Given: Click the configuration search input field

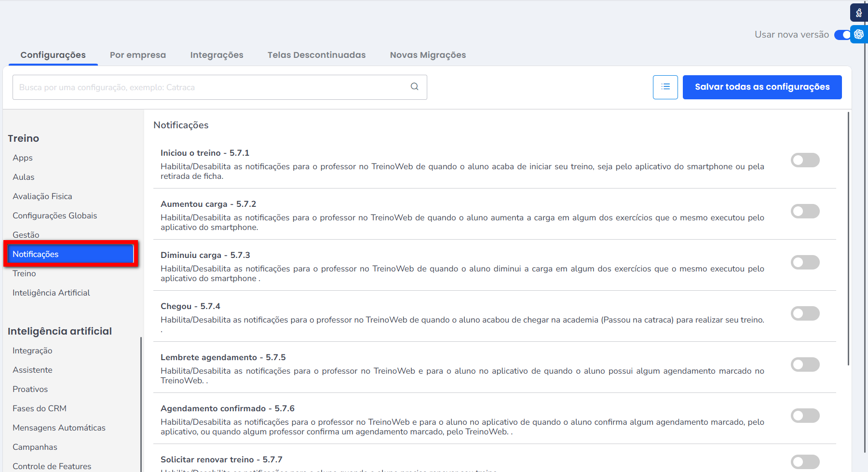Looking at the screenshot, I should (212, 87).
